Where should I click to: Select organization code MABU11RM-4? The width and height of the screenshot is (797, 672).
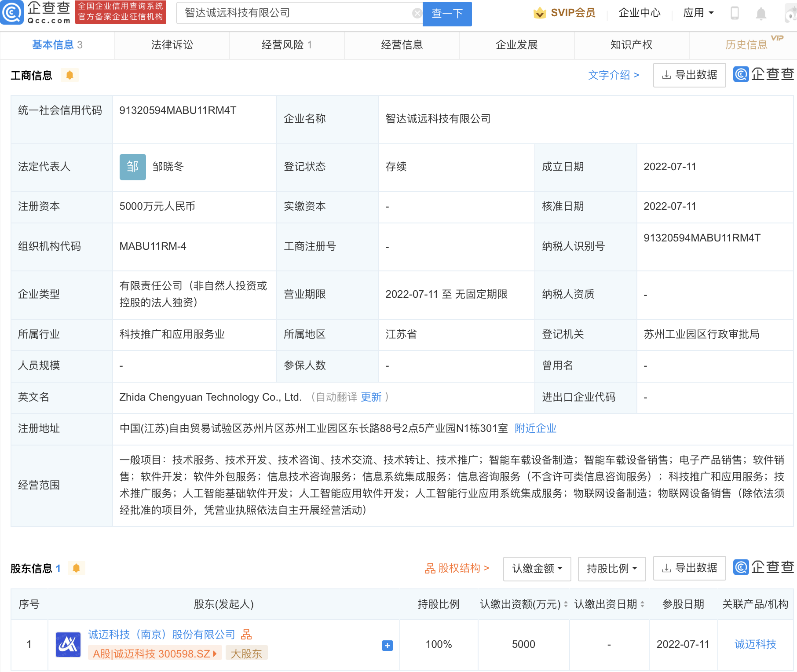pos(153,246)
